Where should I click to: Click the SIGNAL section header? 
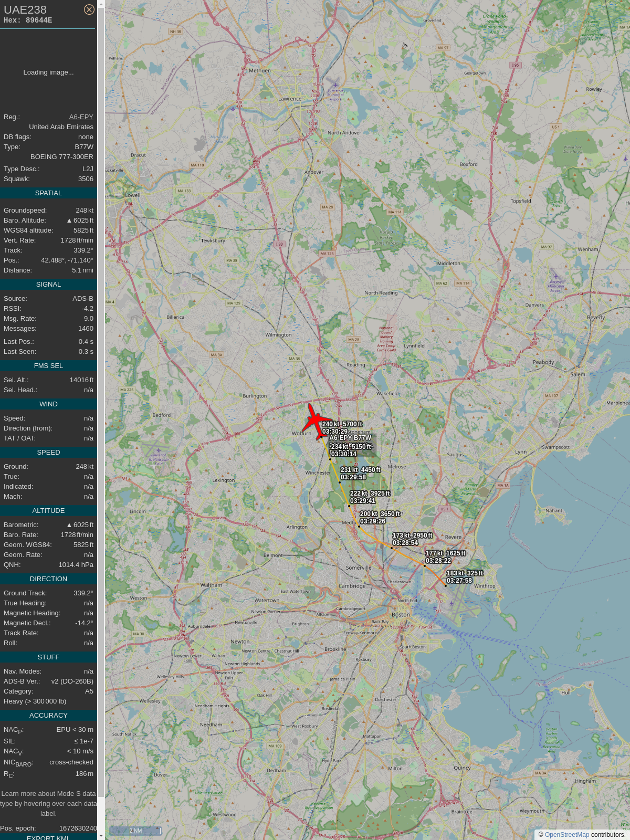click(48, 285)
